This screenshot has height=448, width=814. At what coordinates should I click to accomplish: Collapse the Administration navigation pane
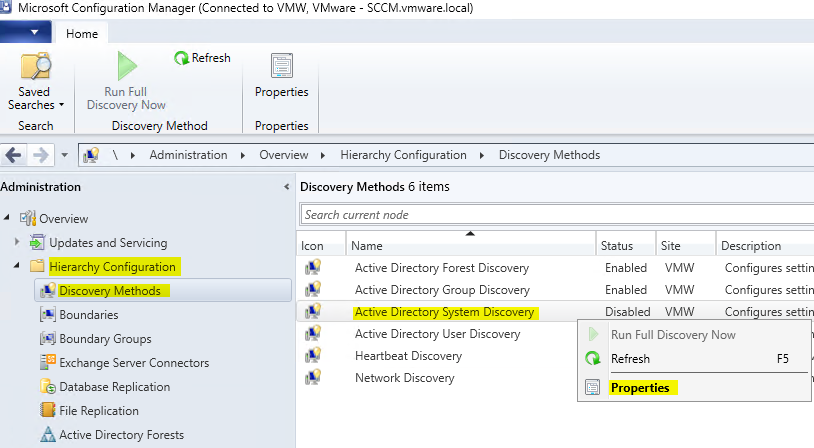pyautogui.click(x=287, y=187)
